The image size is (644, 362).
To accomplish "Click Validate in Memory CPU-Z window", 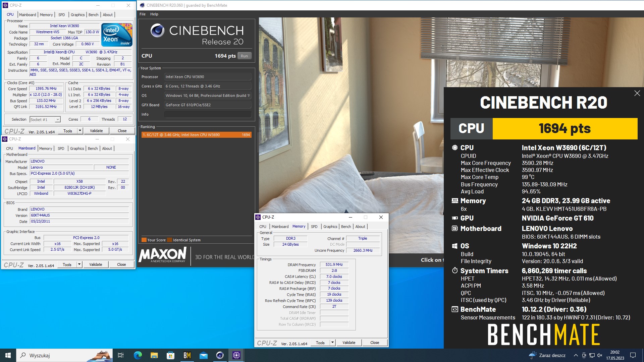I will point(349,343).
